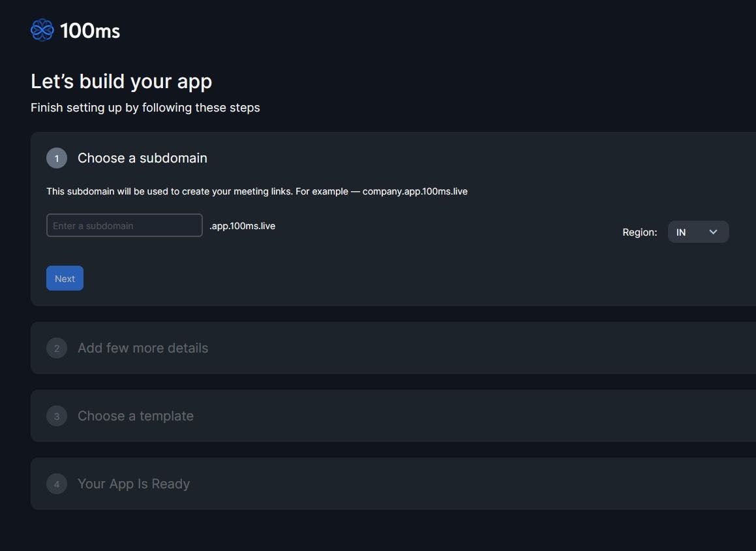The image size is (756, 551).
Task: Click the '.app.100ms.live' domain suffix text
Action: tap(243, 226)
